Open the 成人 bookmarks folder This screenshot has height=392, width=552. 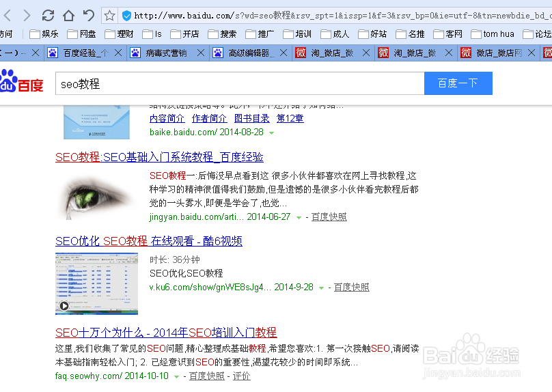point(335,34)
